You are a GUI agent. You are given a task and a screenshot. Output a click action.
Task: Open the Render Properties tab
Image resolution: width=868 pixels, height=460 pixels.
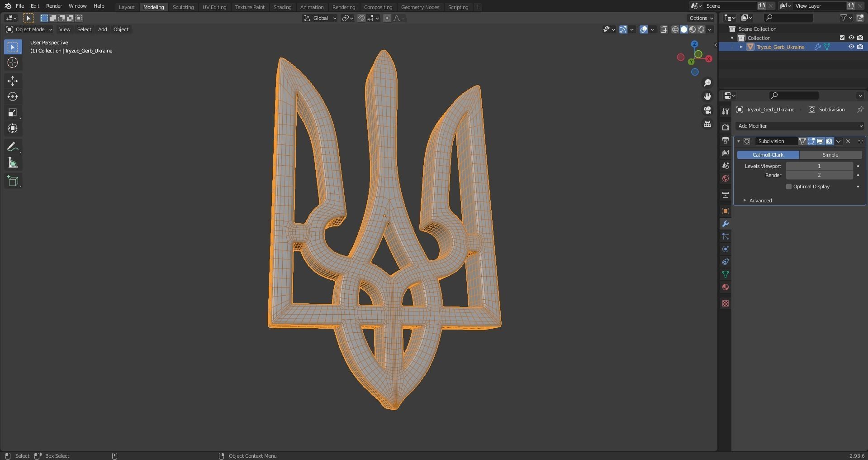725,127
